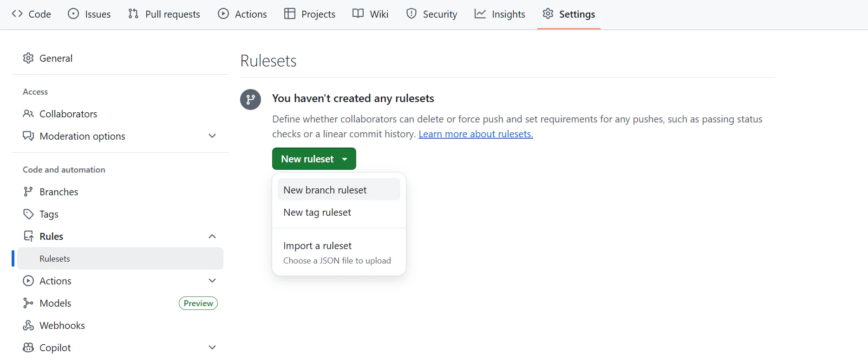
Task: Open the Rulesets sidebar item
Action: [120, 258]
